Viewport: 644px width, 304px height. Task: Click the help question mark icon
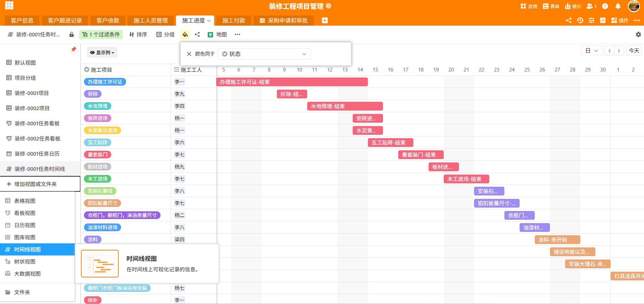click(x=605, y=6)
